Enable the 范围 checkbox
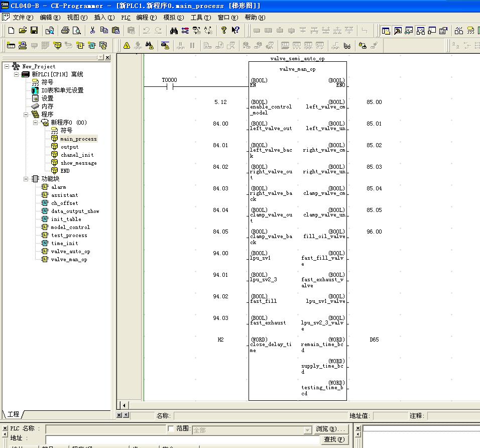 (x=171, y=429)
